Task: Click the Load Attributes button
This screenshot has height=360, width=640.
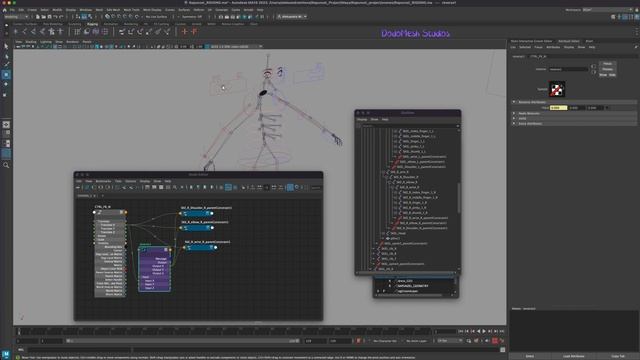Action: [573, 356]
